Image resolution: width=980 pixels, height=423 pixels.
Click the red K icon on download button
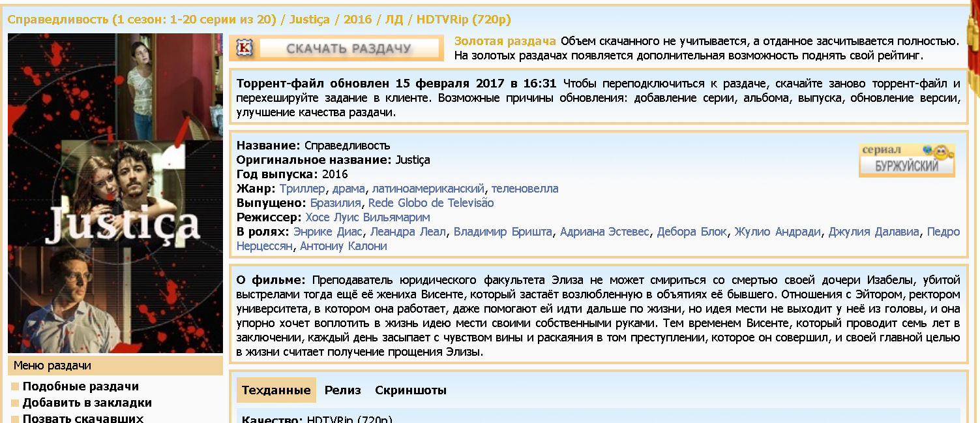[244, 48]
